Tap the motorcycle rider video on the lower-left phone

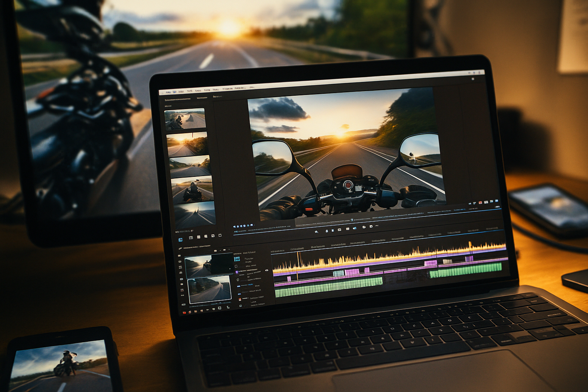tap(61, 366)
